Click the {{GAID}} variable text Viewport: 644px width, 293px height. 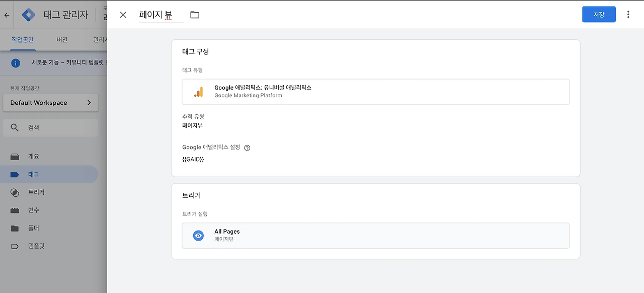[193, 159]
